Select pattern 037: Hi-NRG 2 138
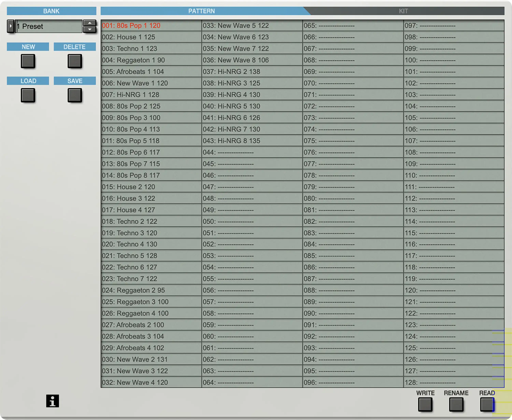This screenshot has height=420, width=512. point(252,72)
